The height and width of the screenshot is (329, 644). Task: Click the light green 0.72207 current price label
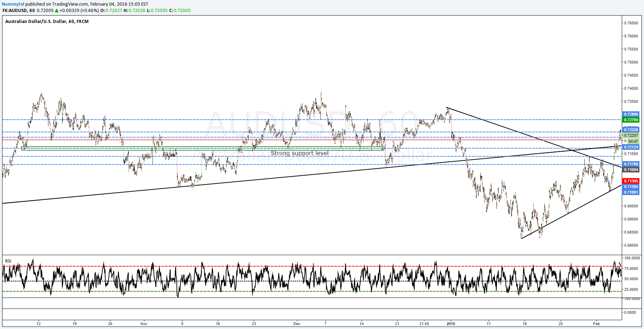click(x=631, y=135)
